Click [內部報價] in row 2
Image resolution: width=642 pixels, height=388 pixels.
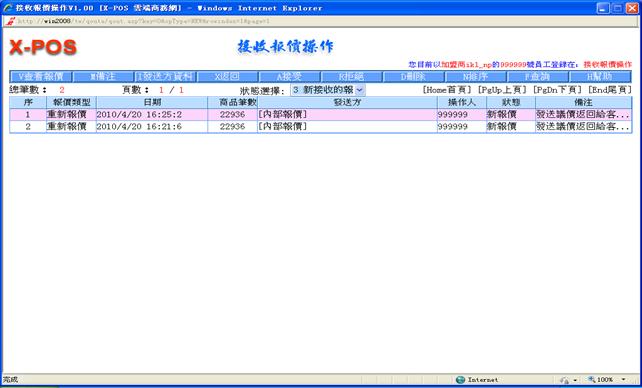click(283, 127)
